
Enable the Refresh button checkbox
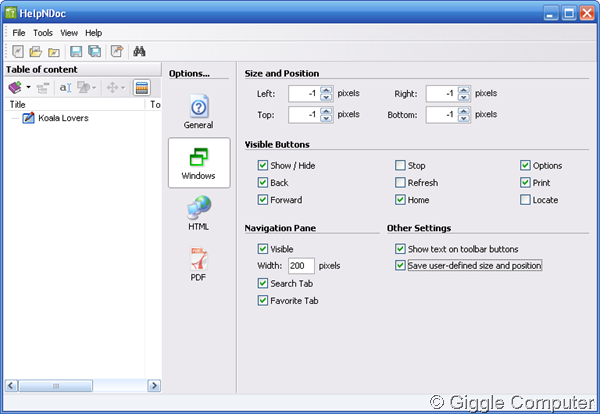400,183
